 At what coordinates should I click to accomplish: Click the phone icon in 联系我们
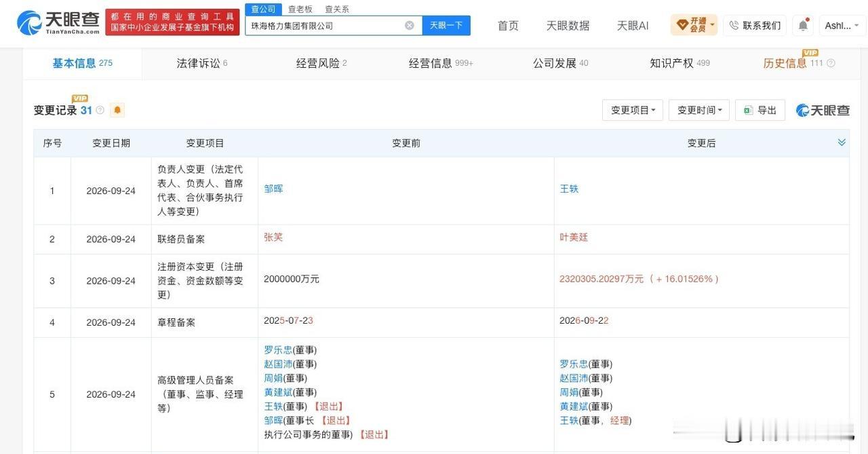734,26
